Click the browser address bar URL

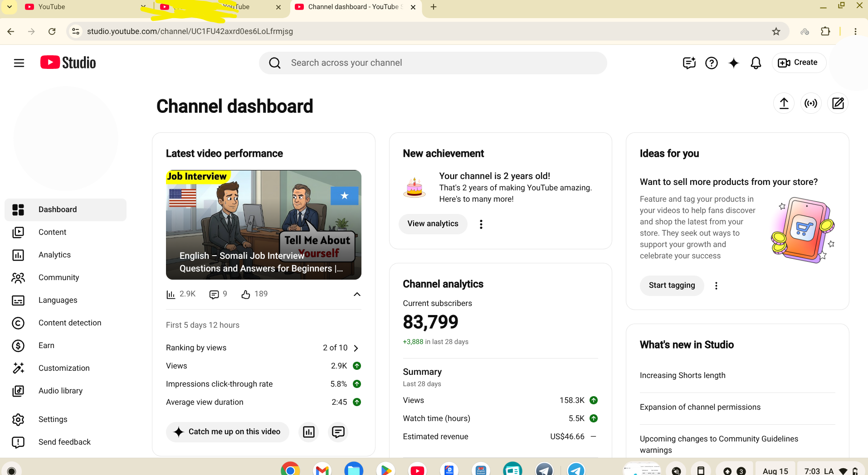[x=190, y=31]
